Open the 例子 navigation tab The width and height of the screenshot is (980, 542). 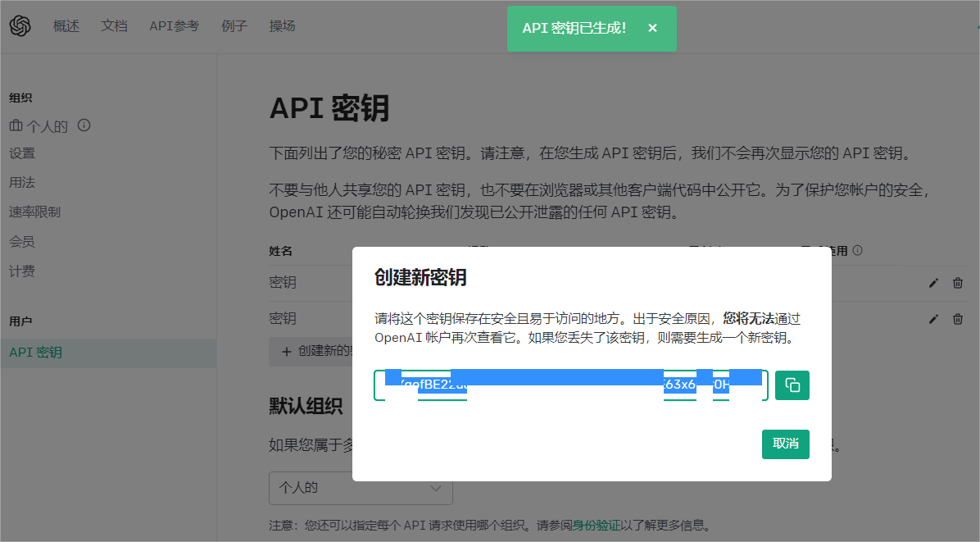pyautogui.click(x=234, y=26)
